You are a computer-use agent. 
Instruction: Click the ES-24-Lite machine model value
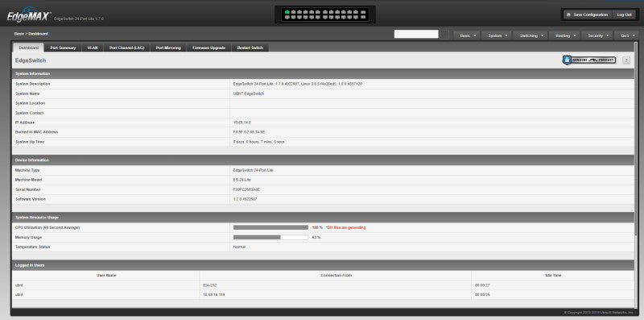(242, 180)
